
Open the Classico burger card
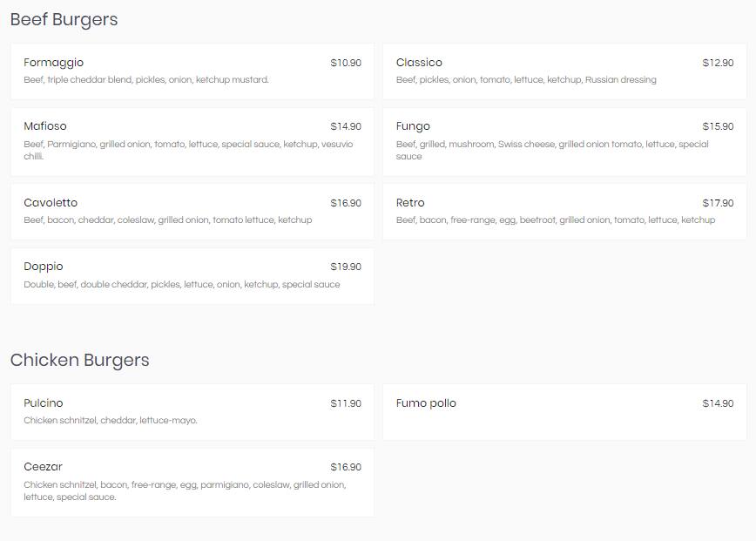[x=564, y=71]
